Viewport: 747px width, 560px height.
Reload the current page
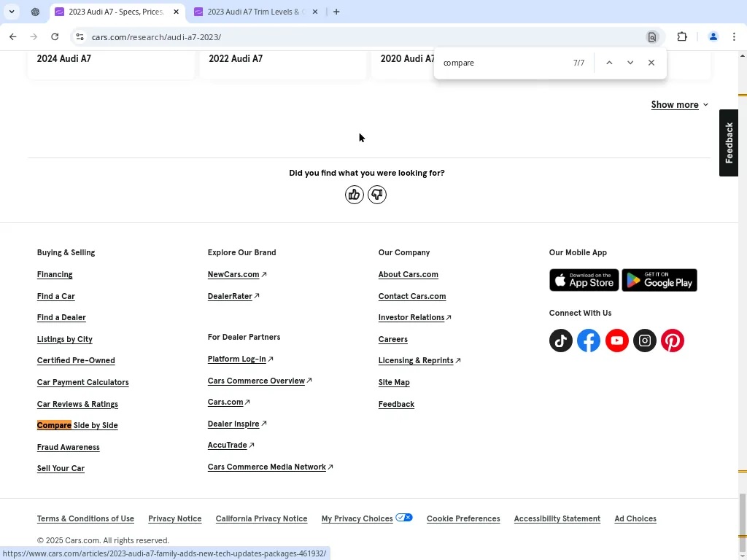(x=55, y=36)
